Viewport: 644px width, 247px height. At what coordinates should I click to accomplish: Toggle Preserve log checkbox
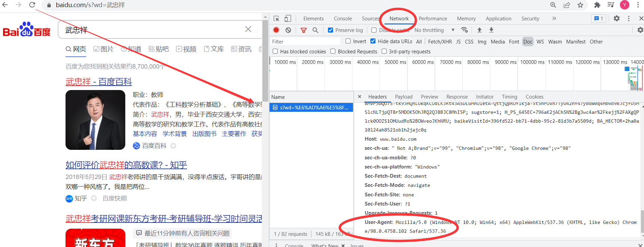(x=330, y=30)
